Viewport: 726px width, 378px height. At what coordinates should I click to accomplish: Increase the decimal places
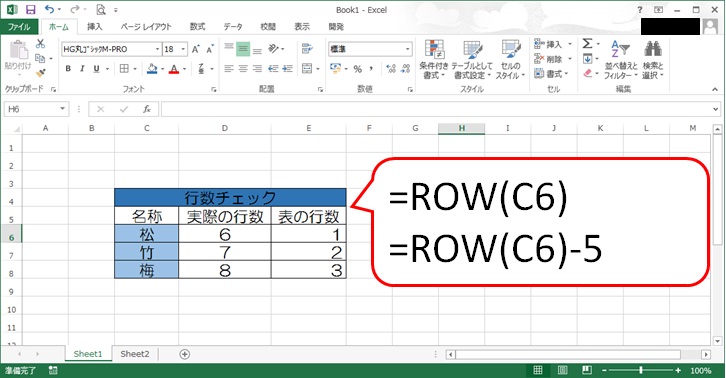[391, 69]
